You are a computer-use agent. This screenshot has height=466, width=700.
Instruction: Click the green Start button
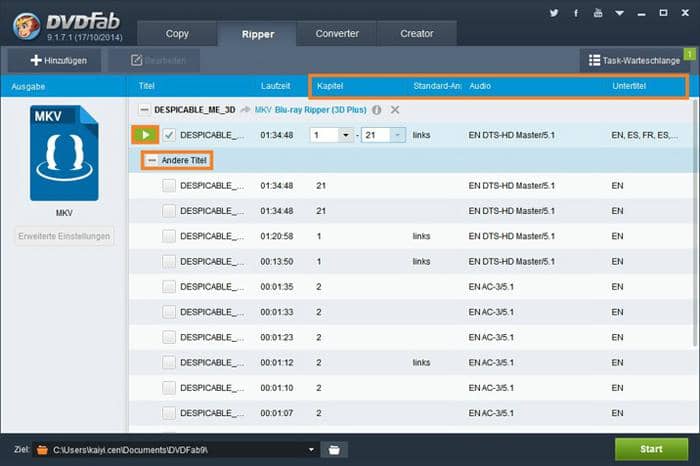651,449
